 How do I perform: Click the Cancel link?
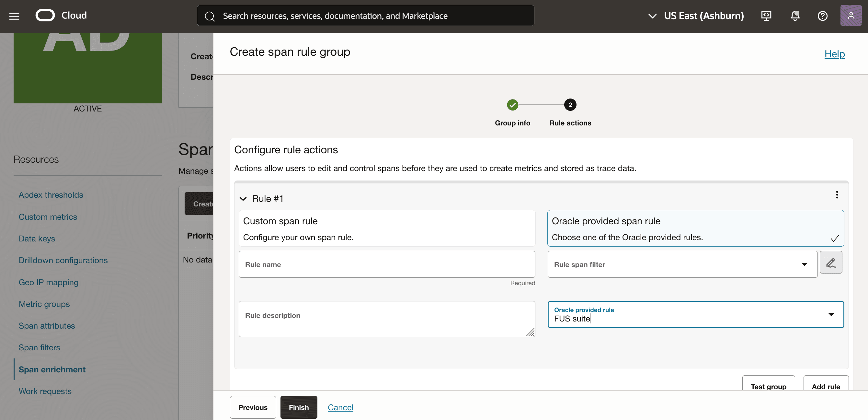340,407
